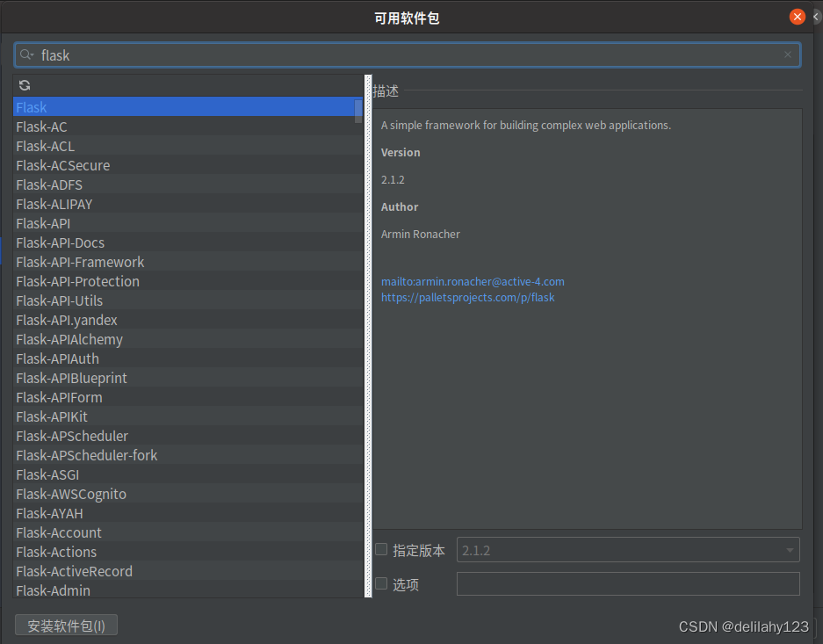Select the Flask-ACL package
The height and width of the screenshot is (644, 823).
[x=188, y=146]
